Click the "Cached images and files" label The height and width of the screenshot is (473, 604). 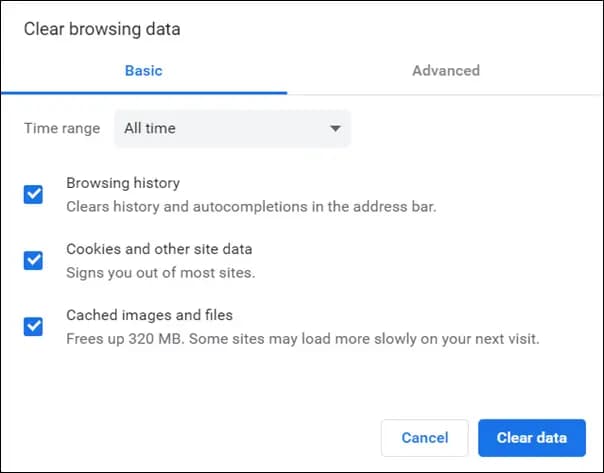[x=150, y=315]
